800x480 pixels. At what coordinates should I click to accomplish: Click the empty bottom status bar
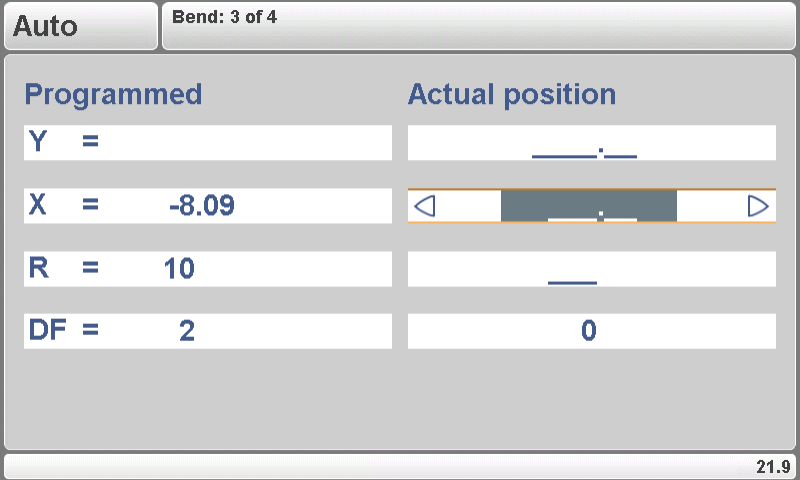tap(380, 467)
